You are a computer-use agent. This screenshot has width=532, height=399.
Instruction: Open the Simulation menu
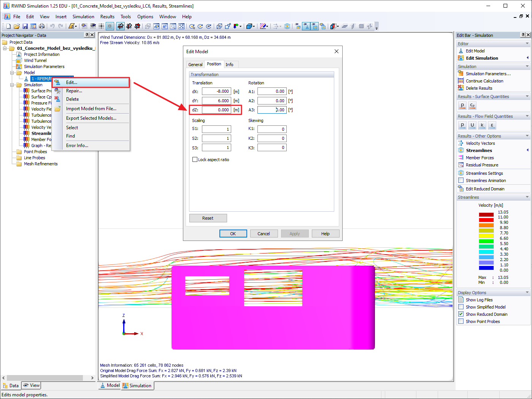[x=83, y=16]
